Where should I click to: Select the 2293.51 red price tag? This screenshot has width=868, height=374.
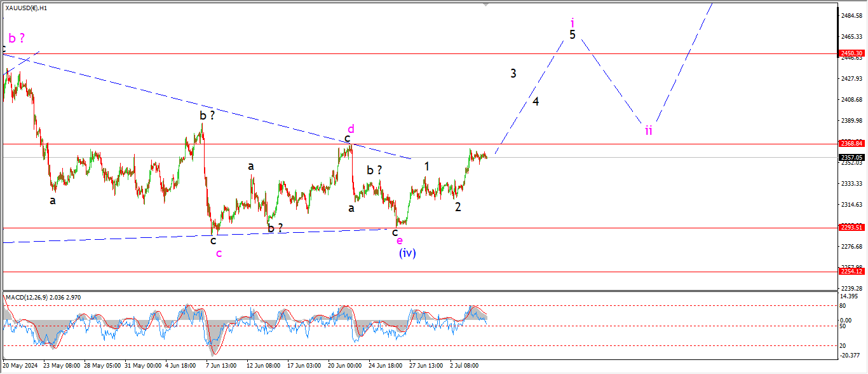point(851,228)
